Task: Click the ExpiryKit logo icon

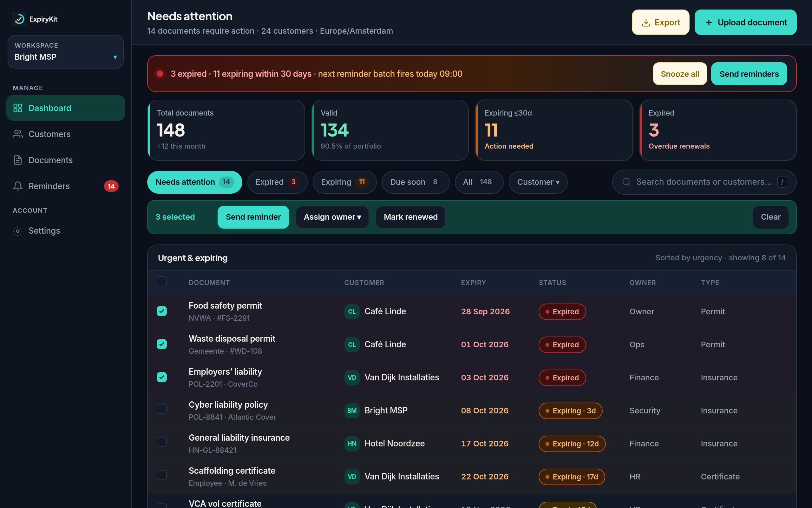Action: click(x=19, y=19)
